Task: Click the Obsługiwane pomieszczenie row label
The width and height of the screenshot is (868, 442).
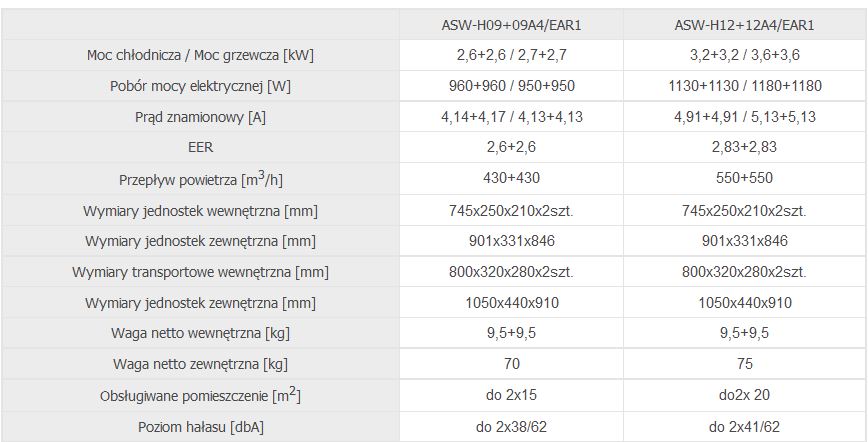Action: pos(200,395)
